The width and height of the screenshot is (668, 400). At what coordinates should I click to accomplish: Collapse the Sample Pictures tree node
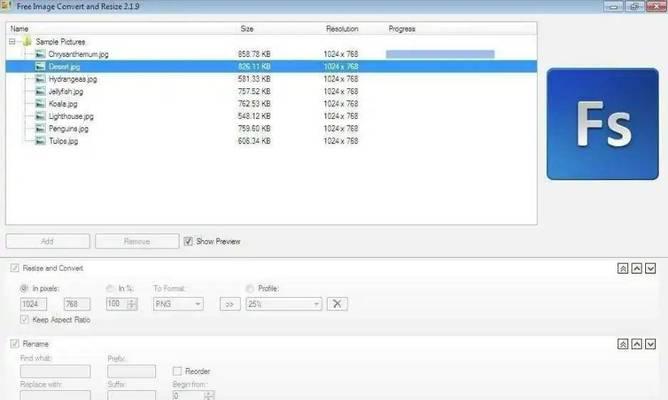12,42
